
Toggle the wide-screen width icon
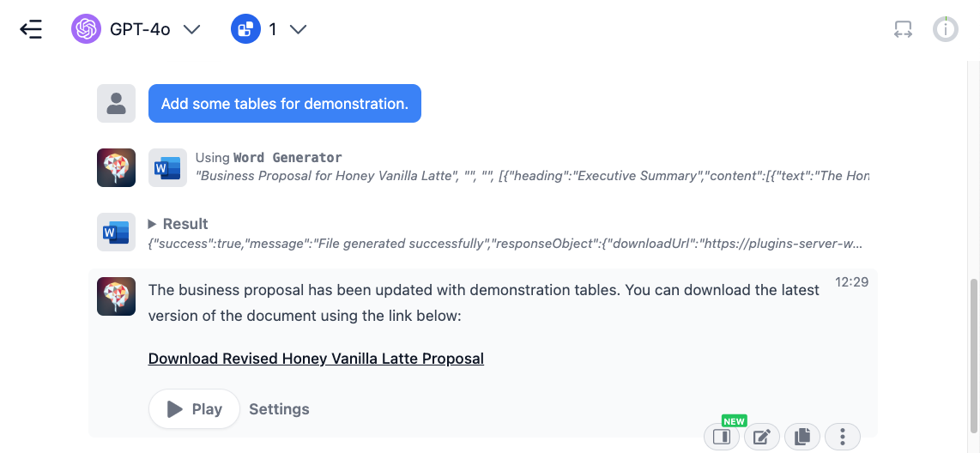(x=903, y=29)
